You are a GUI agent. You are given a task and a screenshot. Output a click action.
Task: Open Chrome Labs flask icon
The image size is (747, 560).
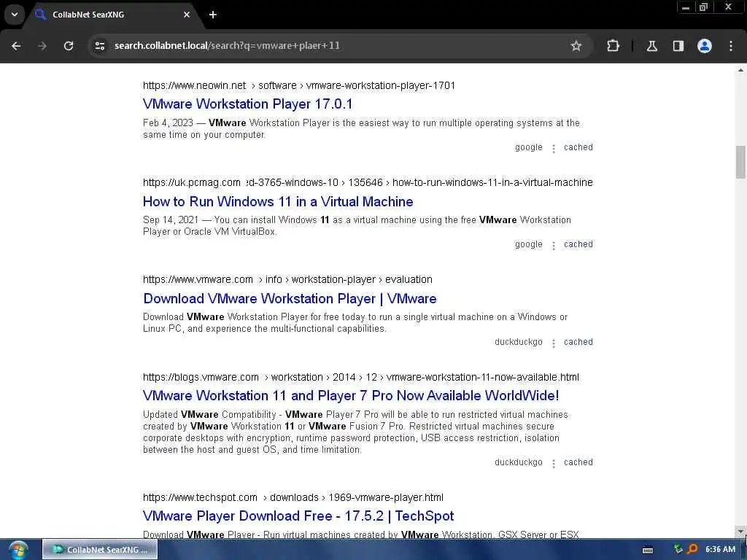(651, 46)
